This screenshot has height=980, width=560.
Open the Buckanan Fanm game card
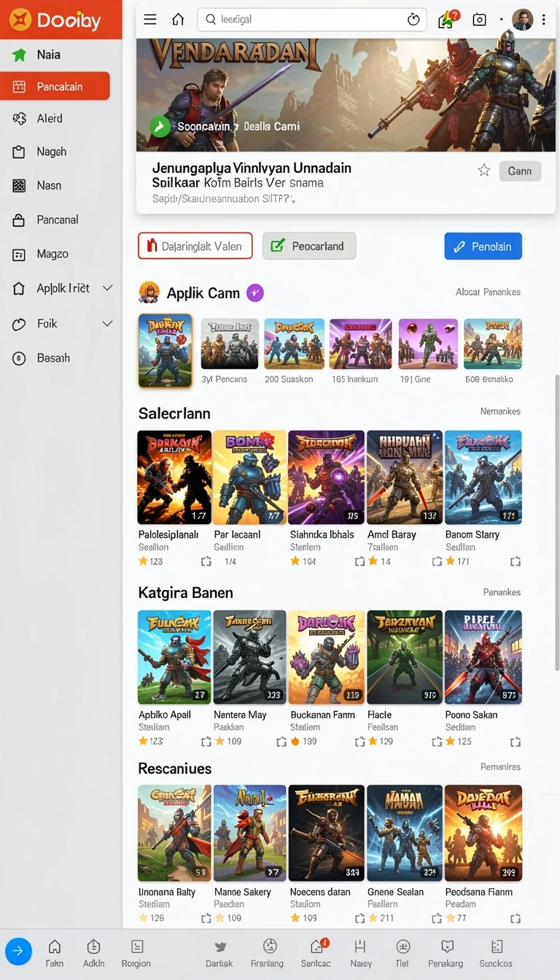pyautogui.click(x=326, y=657)
